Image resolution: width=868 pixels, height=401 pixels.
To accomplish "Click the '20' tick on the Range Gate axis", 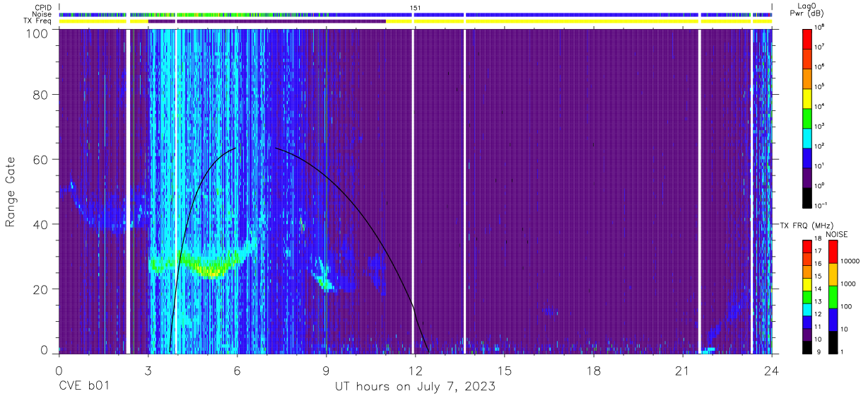I will (41, 289).
